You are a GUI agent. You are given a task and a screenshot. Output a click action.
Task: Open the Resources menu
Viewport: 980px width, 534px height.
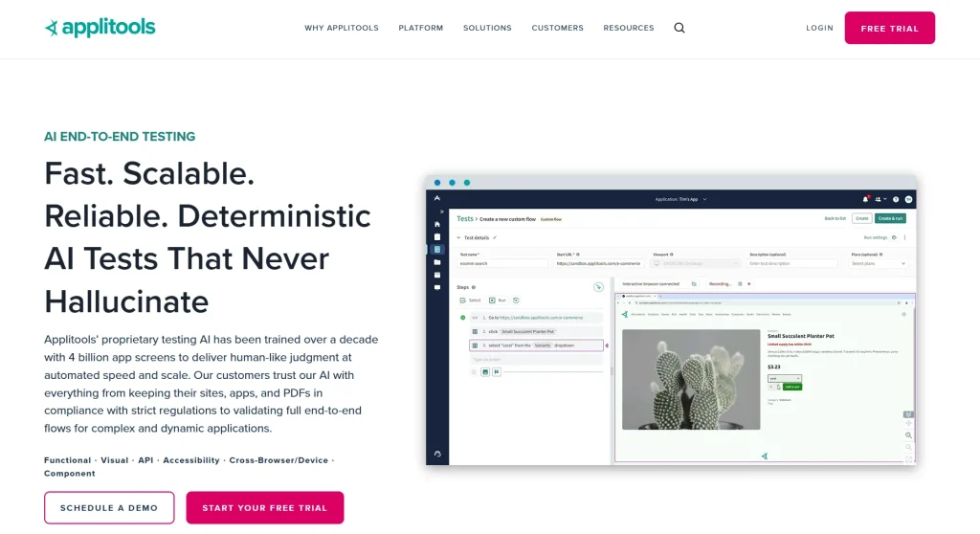tap(628, 28)
